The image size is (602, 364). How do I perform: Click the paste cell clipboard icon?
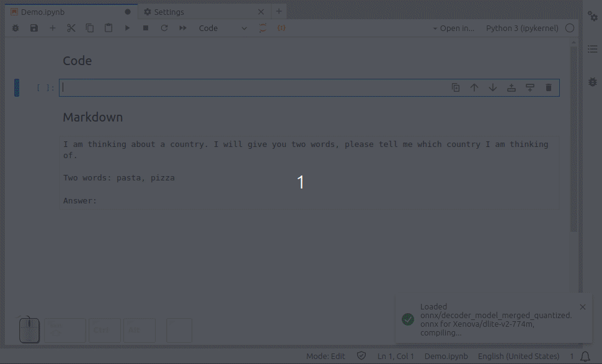coord(108,28)
